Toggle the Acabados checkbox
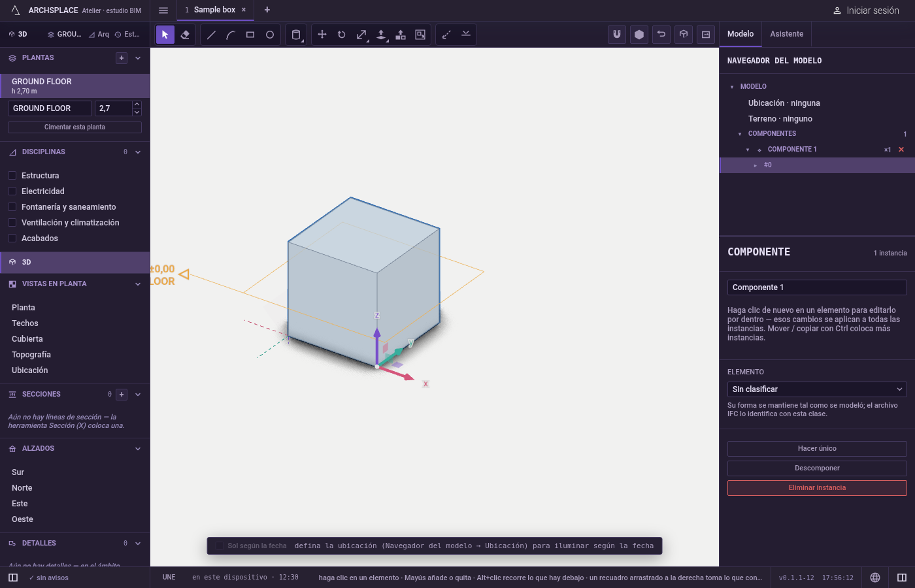The height and width of the screenshot is (588, 915). click(x=12, y=238)
